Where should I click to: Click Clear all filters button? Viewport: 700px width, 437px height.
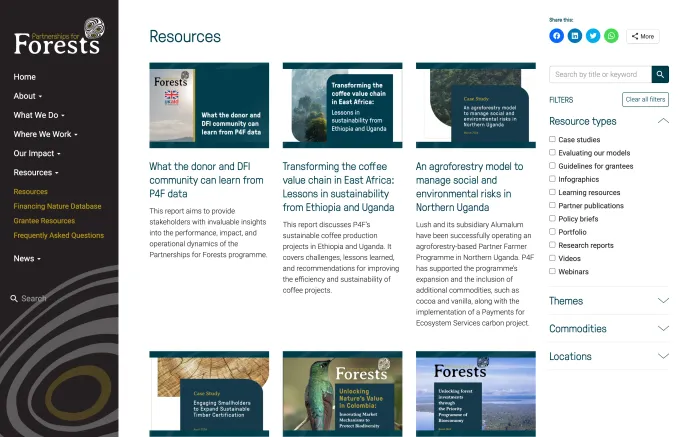pyautogui.click(x=645, y=100)
